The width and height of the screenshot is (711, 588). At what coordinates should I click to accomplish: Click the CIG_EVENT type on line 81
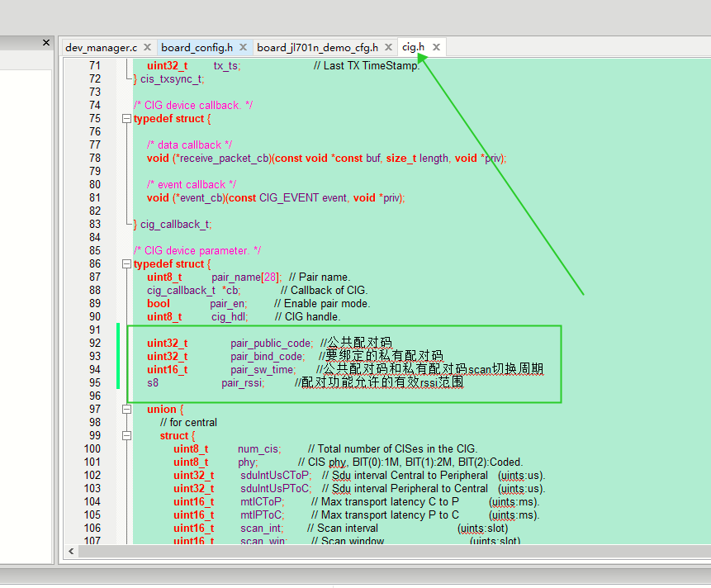[x=289, y=198]
